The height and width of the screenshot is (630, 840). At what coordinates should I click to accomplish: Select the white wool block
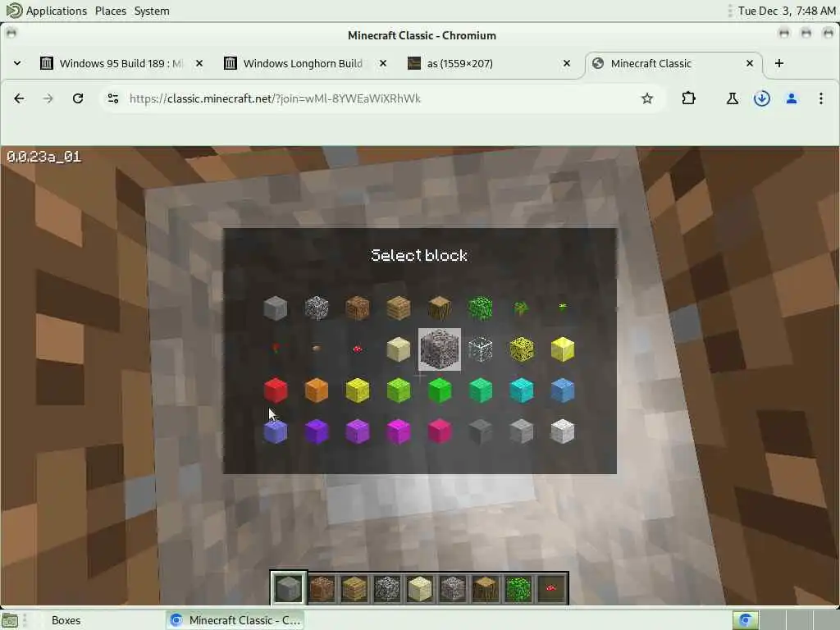point(563,431)
